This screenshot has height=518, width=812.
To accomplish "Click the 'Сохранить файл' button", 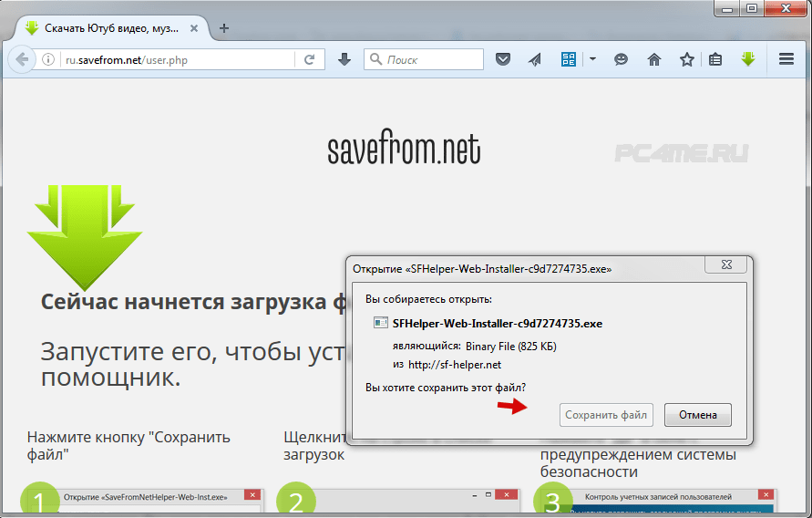I will pos(606,415).
